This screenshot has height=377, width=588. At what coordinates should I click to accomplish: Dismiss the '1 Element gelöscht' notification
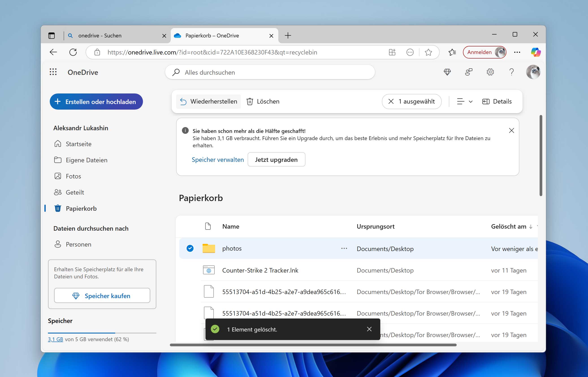(369, 329)
